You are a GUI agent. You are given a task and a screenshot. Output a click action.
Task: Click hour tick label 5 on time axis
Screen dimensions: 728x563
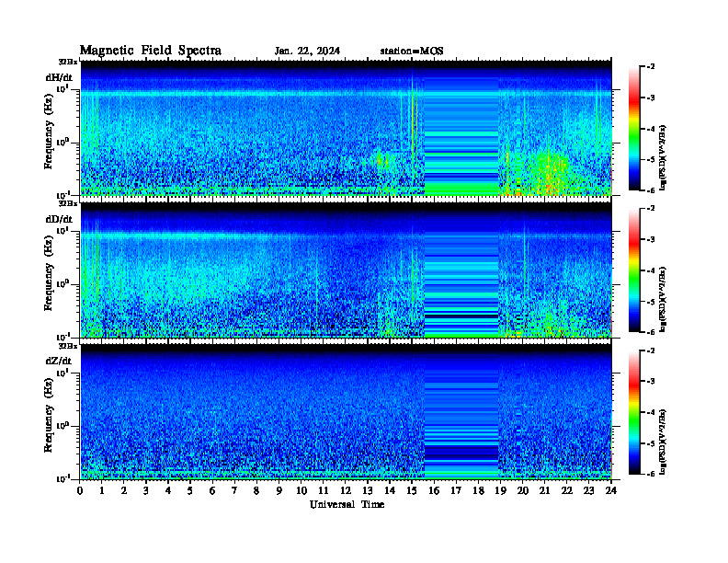click(190, 490)
